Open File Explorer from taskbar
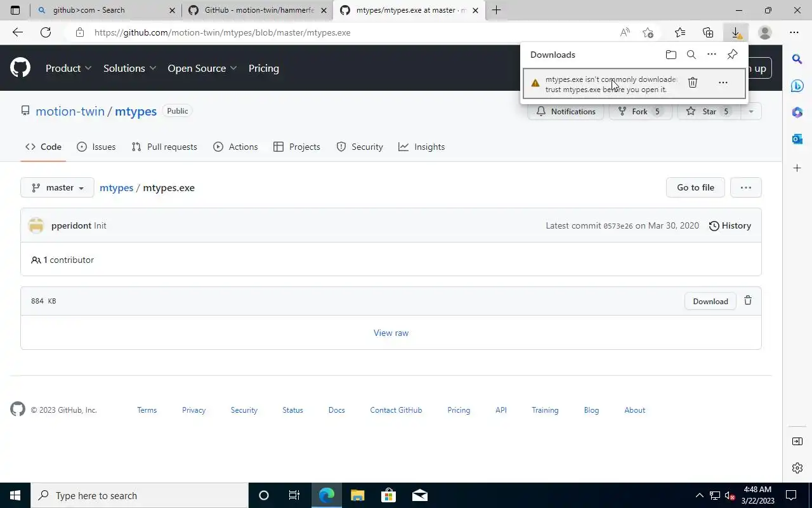This screenshot has height=508, width=812. point(358,495)
